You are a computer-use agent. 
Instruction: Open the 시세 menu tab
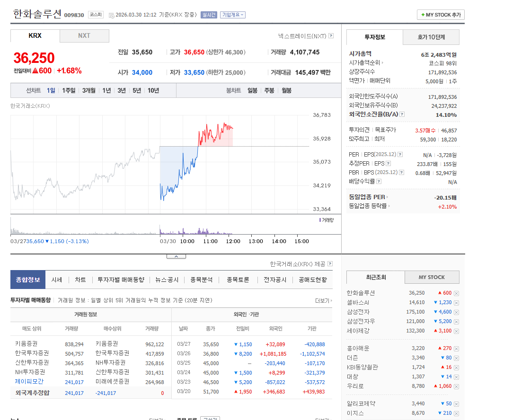pyautogui.click(x=57, y=280)
